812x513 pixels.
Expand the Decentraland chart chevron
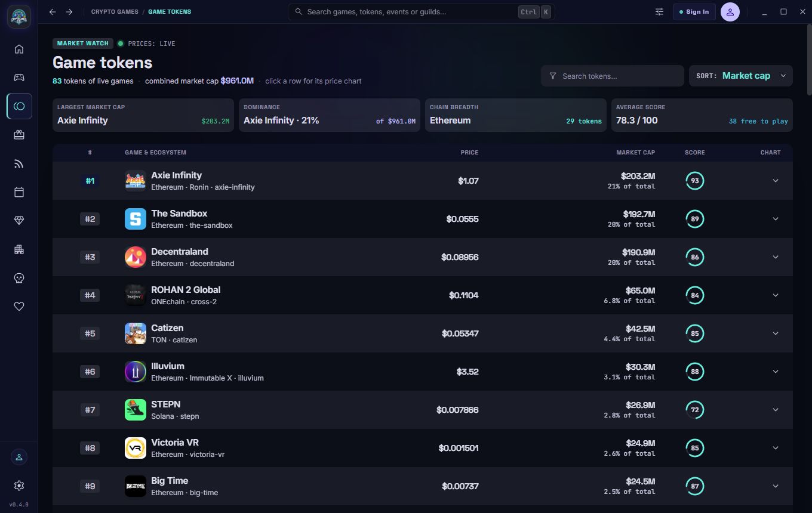coord(776,257)
